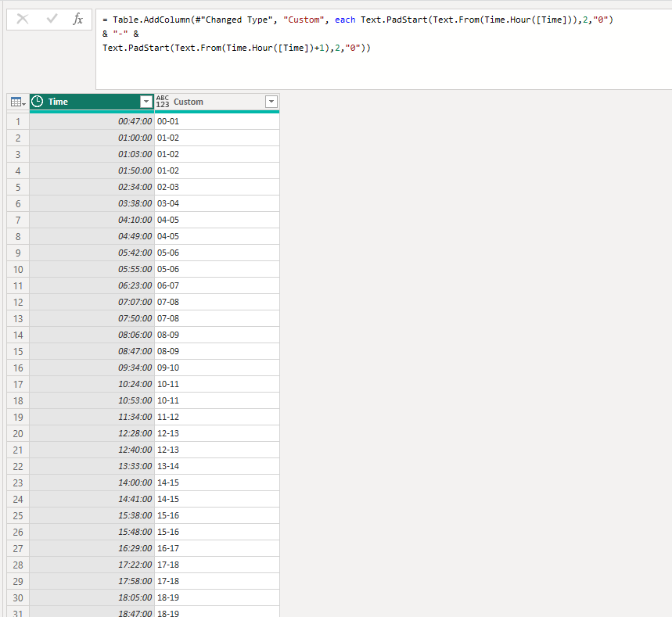Select cell with time 14:41:00
Image resolution: width=672 pixels, height=617 pixels.
coord(92,499)
